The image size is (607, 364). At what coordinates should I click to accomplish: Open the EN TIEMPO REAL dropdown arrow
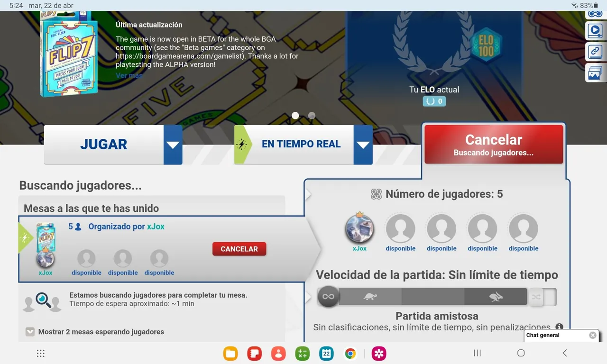pos(363,145)
